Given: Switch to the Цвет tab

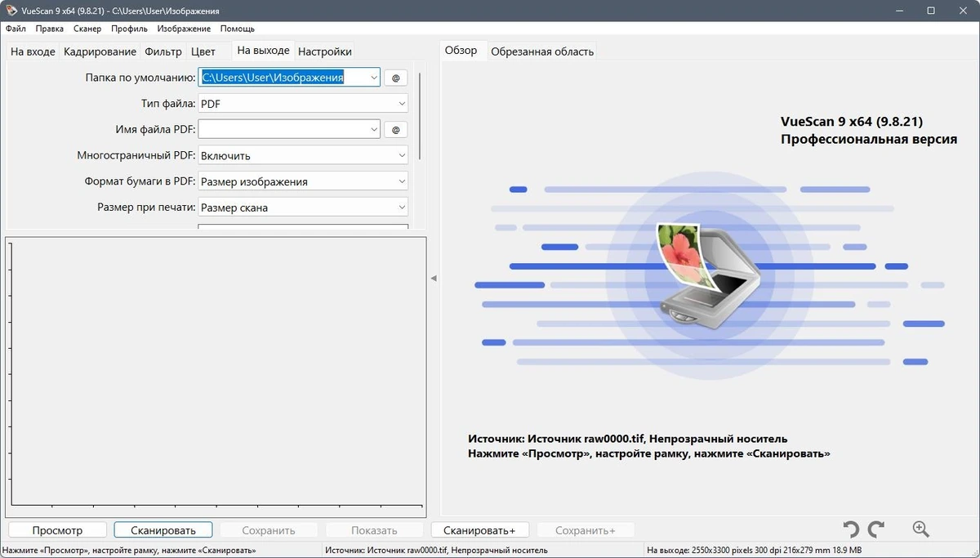Looking at the screenshot, I should 203,51.
